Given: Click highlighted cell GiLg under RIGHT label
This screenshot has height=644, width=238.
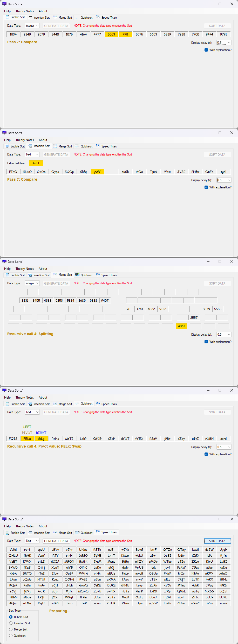Looking at the screenshot, I should click(41, 438).
